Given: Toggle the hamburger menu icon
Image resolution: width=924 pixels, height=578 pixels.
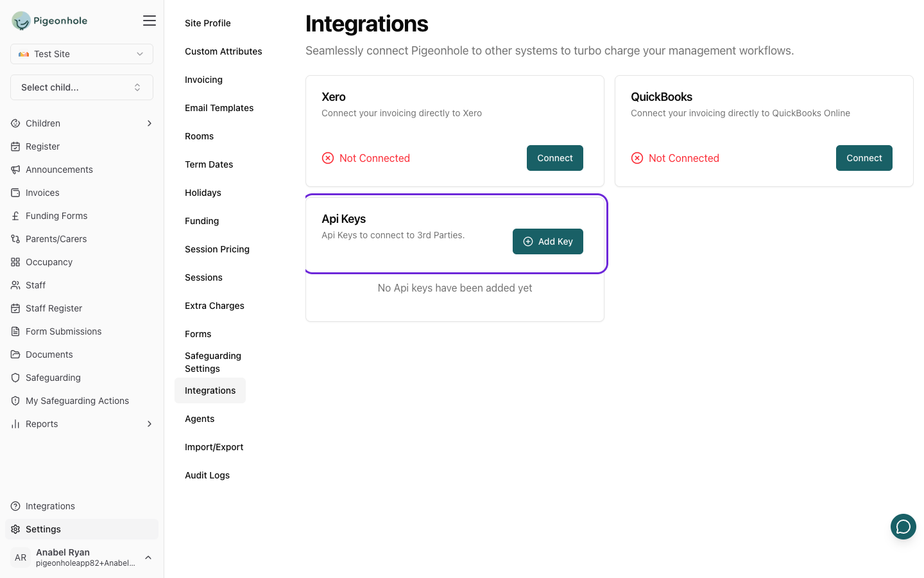Looking at the screenshot, I should click(x=150, y=21).
